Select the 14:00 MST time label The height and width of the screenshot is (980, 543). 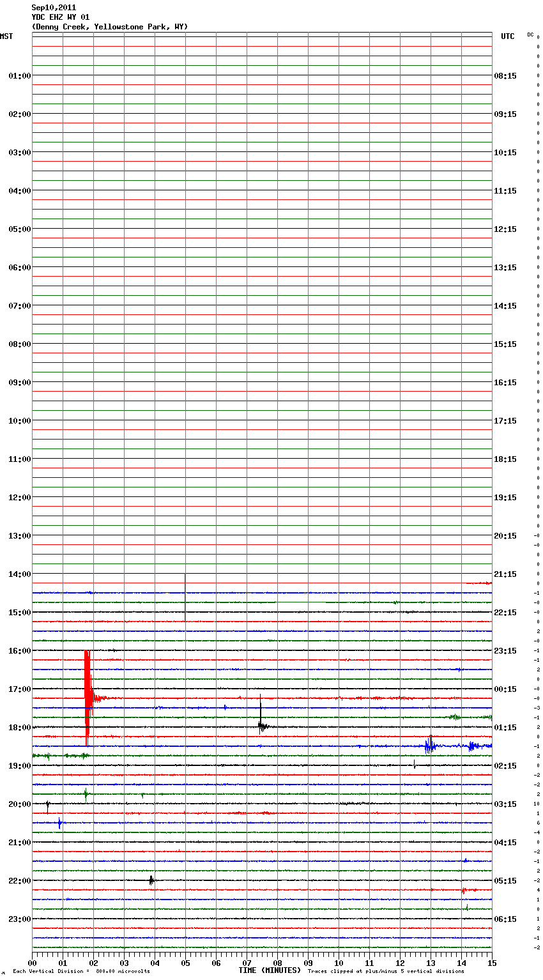(19, 574)
